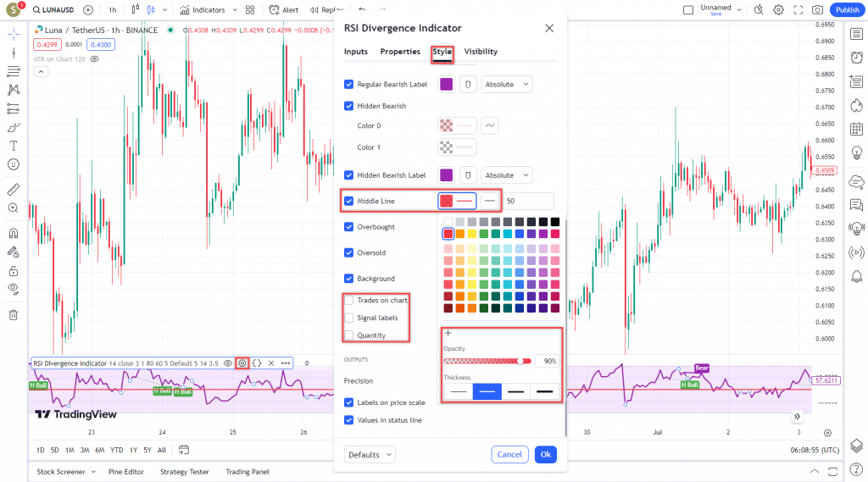Uncheck Regular Bearish Label checkbox
The height and width of the screenshot is (482, 868).
point(348,84)
